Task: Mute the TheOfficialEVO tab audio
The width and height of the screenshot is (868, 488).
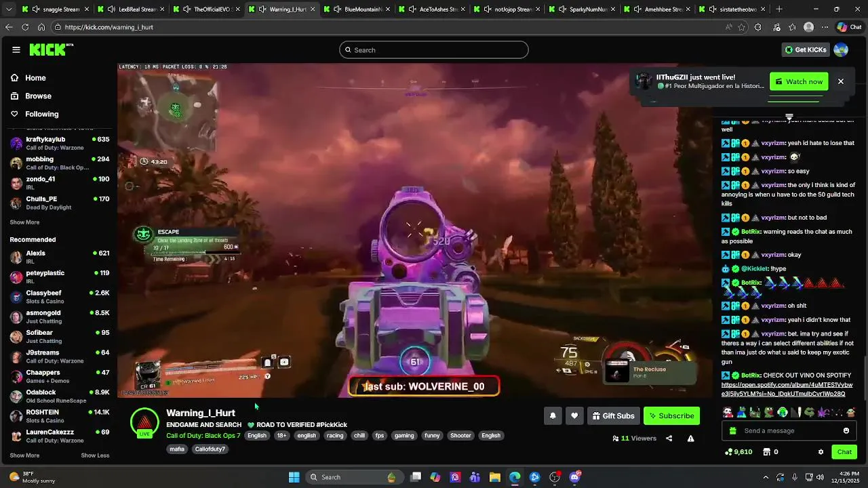Action: (x=186, y=9)
